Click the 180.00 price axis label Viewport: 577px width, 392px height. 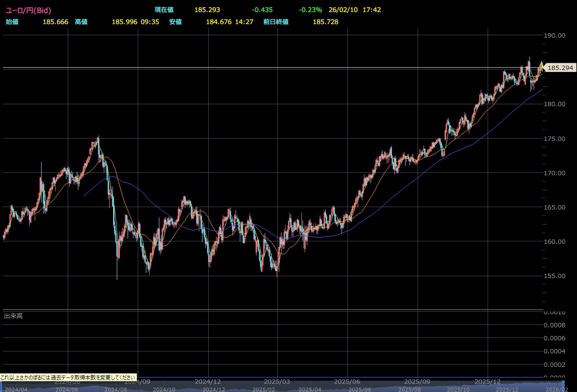pyautogui.click(x=555, y=104)
